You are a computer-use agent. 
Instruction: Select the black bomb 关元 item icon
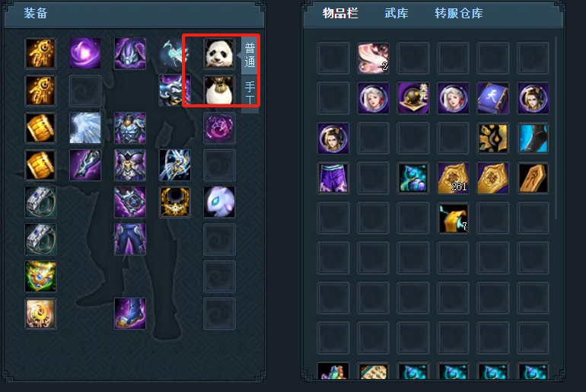413,98
